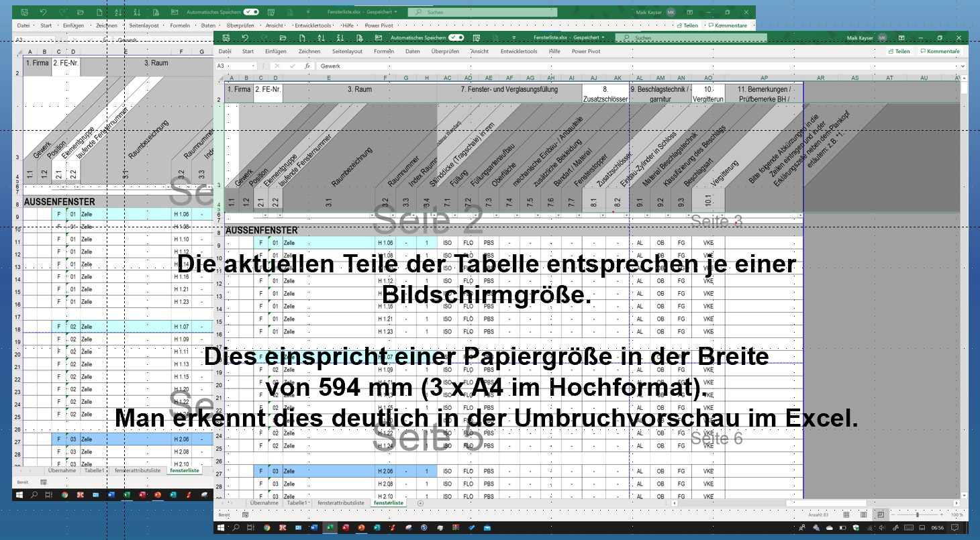Viewport: 980px width, 540px height.
Task: Switch to Normal view in the status bar
Action: 846,515
